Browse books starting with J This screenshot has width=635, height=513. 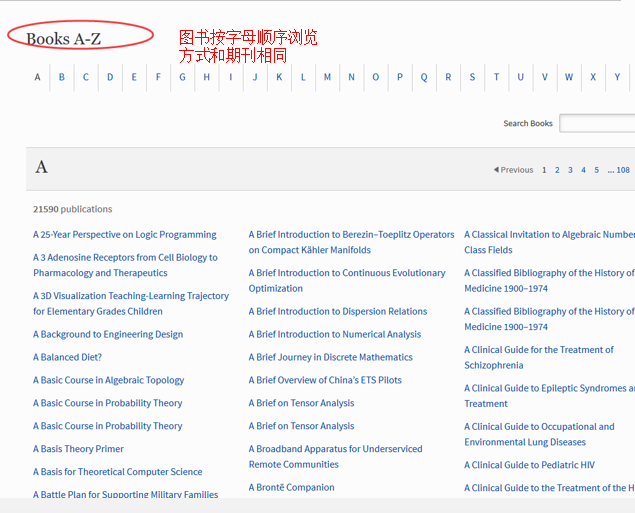click(x=255, y=77)
